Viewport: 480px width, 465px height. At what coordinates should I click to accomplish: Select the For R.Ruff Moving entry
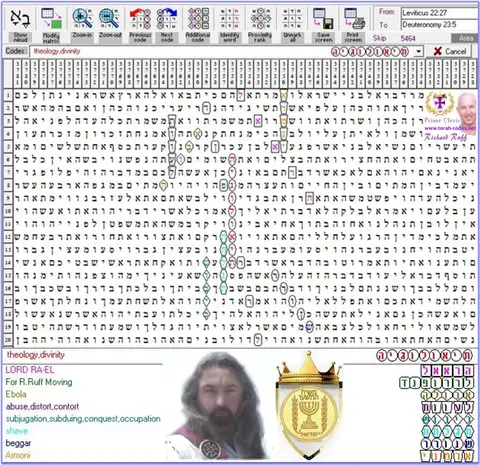pyautogui.click(x=39, y=382)
